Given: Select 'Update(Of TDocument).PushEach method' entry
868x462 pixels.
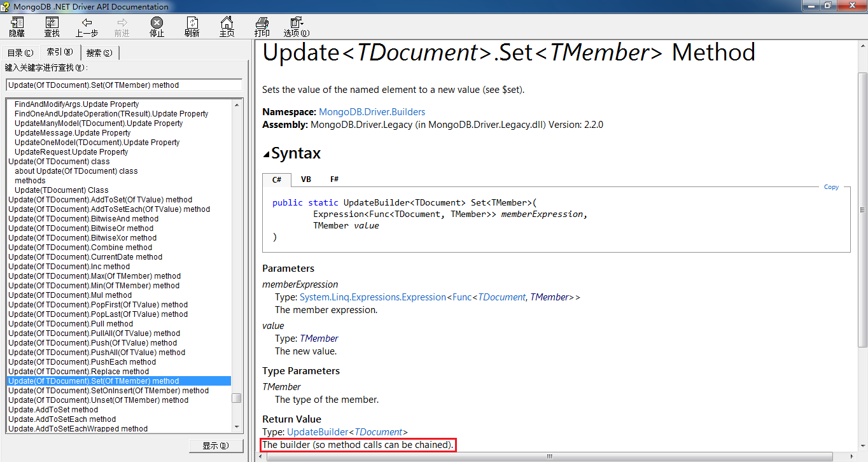Looking at the screenshot, I should tap(82, 362).
